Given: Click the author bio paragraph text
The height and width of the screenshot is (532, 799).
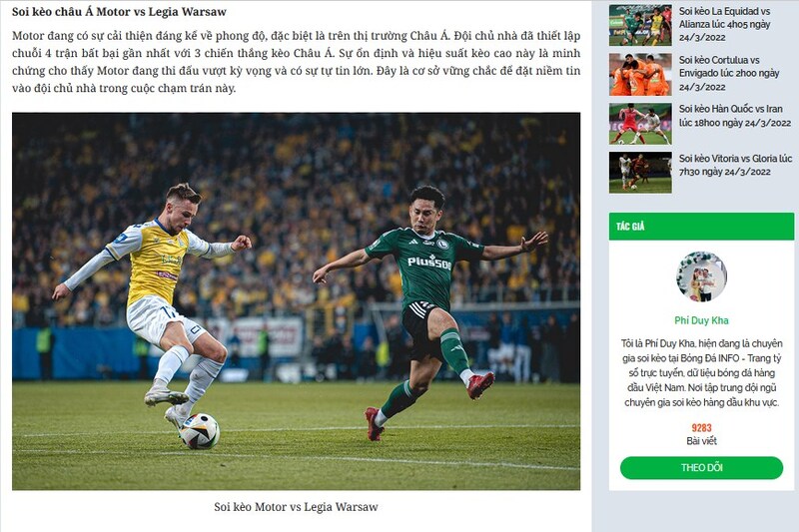Looking at the screenshot, I should (701, 372).
